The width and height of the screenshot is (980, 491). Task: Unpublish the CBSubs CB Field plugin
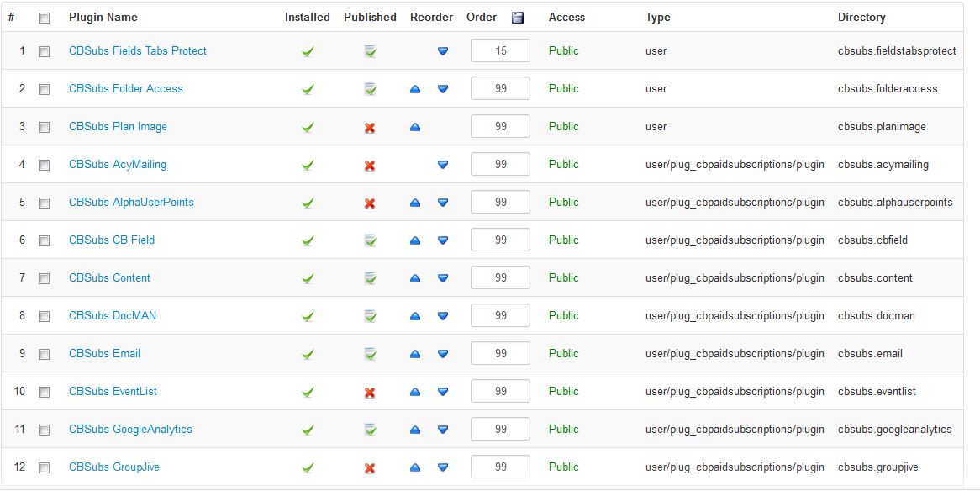click(x=370, y=240)
